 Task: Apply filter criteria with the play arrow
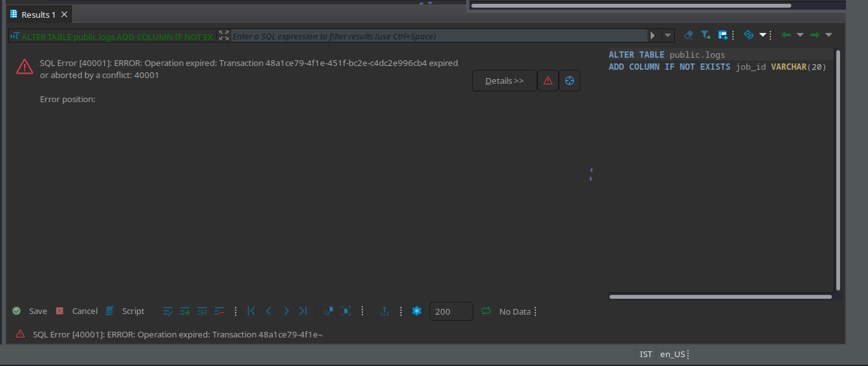point(653,36)
